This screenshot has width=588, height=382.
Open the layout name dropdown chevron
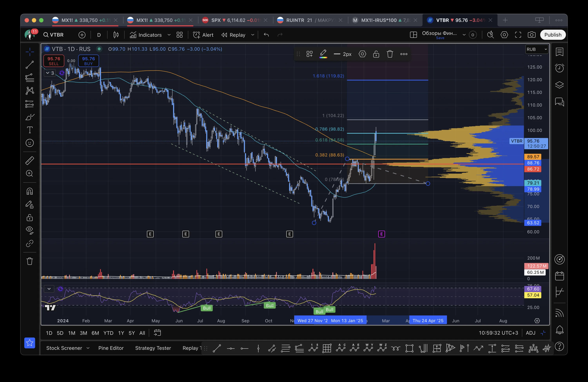(464, 35)
